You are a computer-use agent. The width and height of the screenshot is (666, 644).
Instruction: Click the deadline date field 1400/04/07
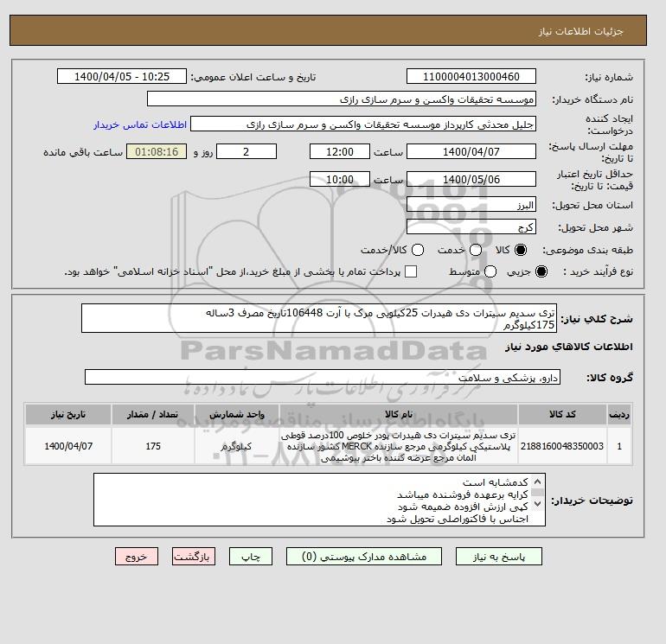click(471, 151)
